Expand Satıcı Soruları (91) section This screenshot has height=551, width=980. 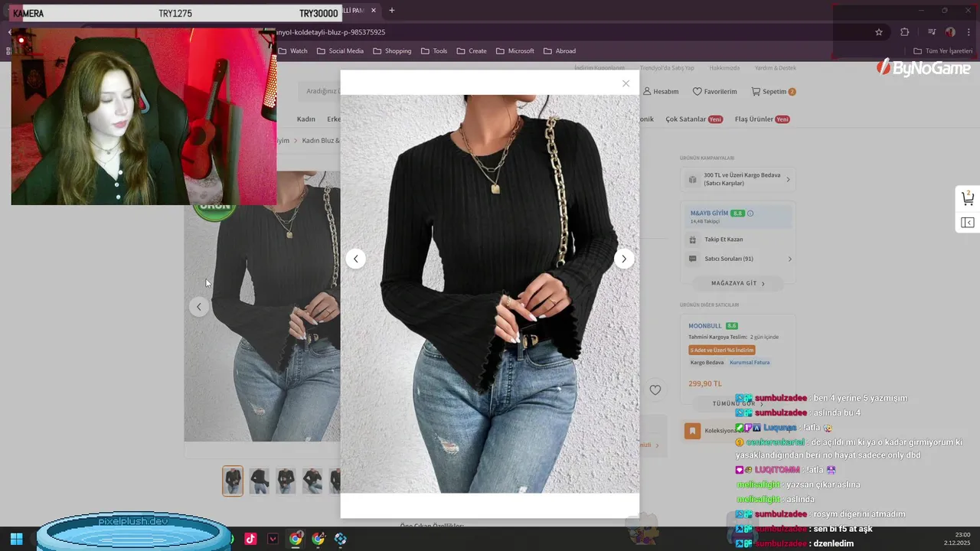click(738, 259)
